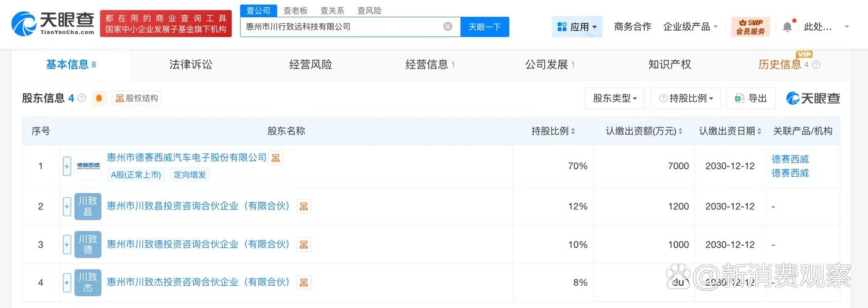Sort the table by 持股比例 column arrows
The width and height of the screenshot is (868, 308).
[573, 131]
